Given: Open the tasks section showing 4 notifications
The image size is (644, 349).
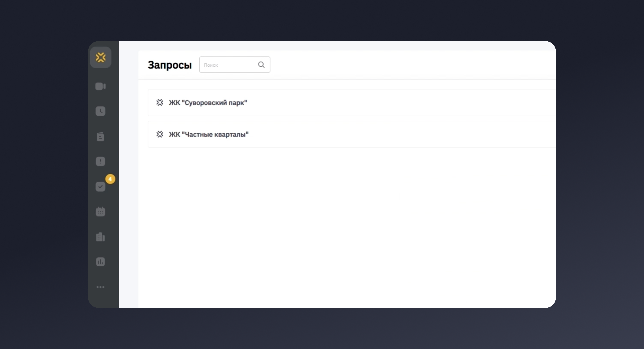Looking at the screenshot, I should (100, 187).
